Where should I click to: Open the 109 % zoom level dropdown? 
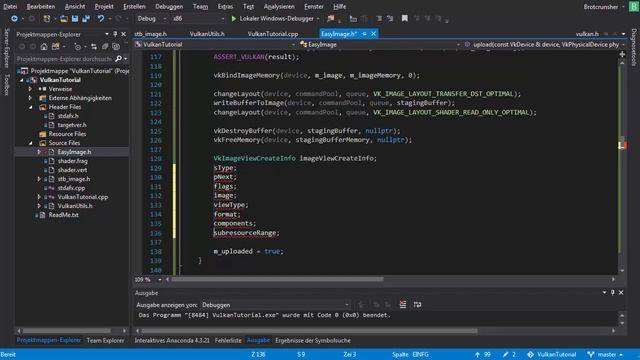[x=148, y=280]
